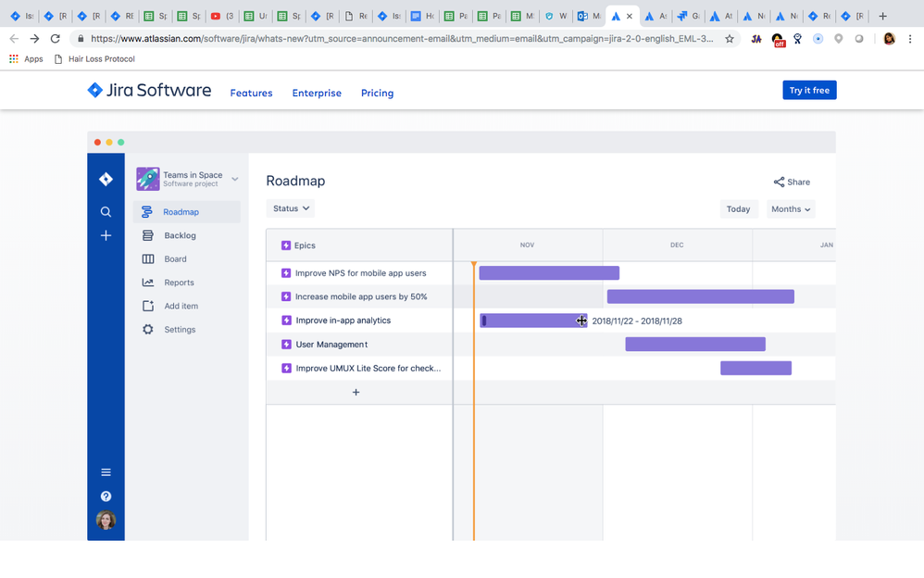Go forward with the browser forward arrow

click(35, 39)
